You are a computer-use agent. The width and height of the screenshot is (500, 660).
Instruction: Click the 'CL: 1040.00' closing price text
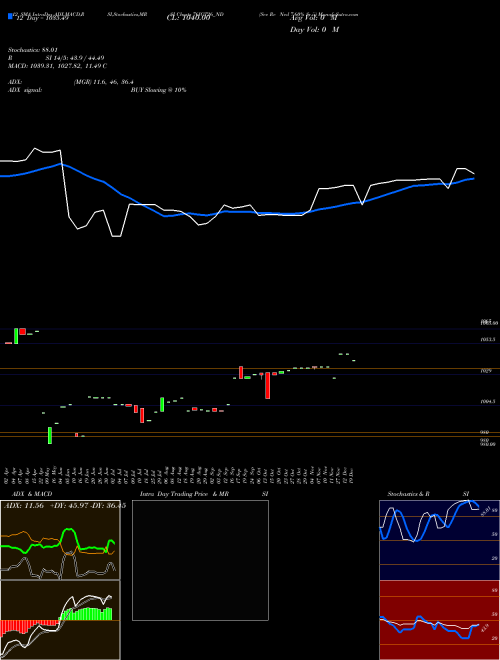(x=188, y=18)
